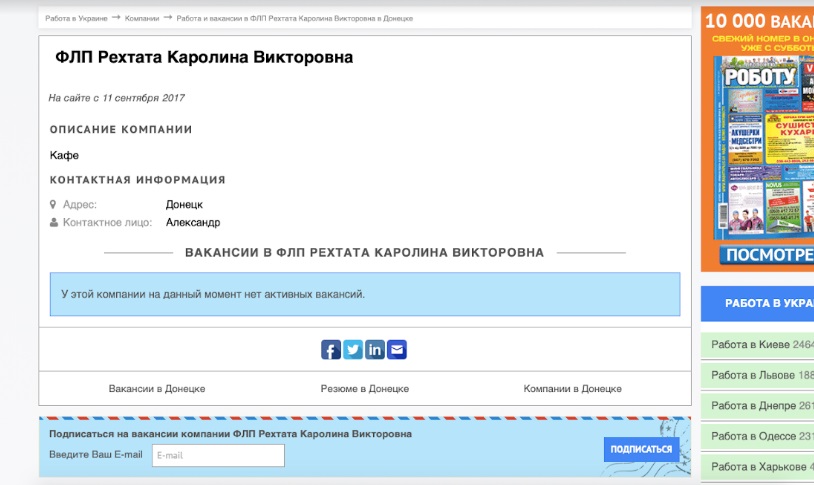Image resolution: width=814 pixels, height=485 pixels.
Task: Select 'Работа в Львове' sidebar item
Action: tap(758, 375)
